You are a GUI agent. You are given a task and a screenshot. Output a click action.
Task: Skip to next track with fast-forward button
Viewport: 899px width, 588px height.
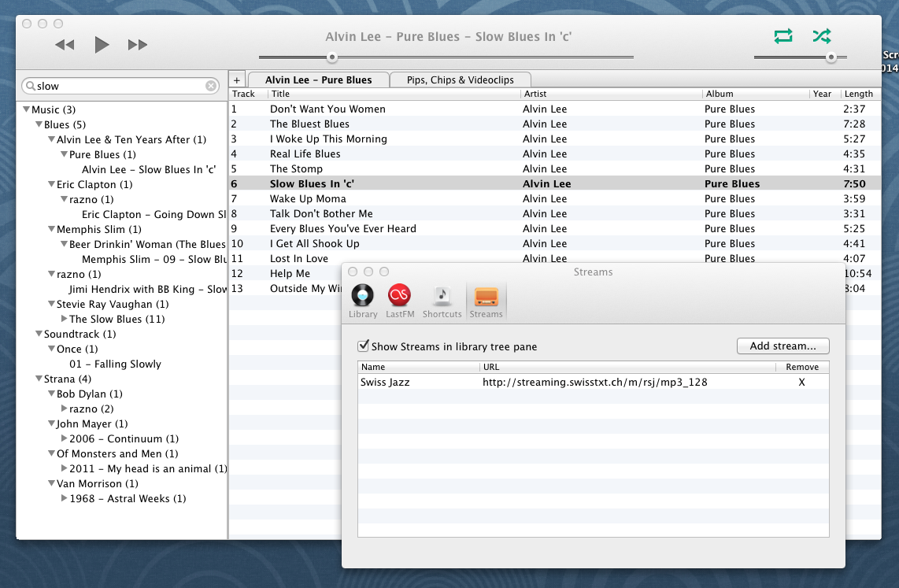[138, 45]
